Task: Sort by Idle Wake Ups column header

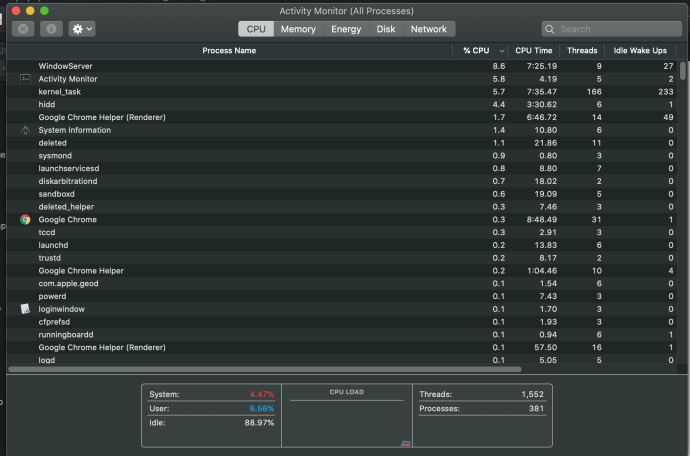Action: pos(640,51)
